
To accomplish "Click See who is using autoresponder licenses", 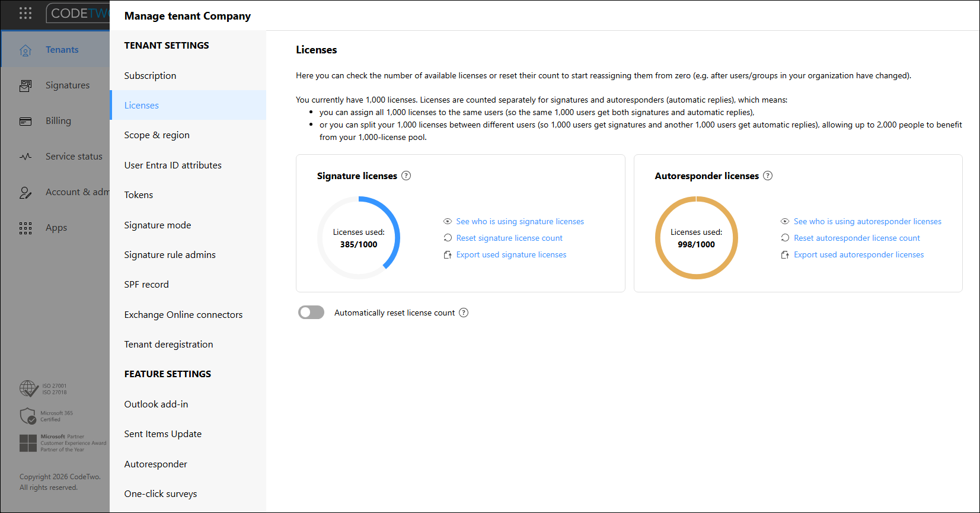I will [867, 221].
